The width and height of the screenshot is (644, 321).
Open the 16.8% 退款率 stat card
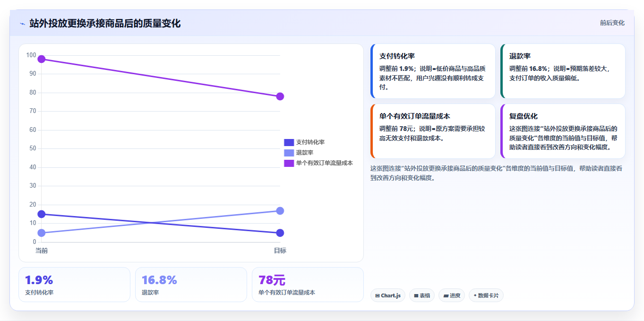[x=191, y=285]
